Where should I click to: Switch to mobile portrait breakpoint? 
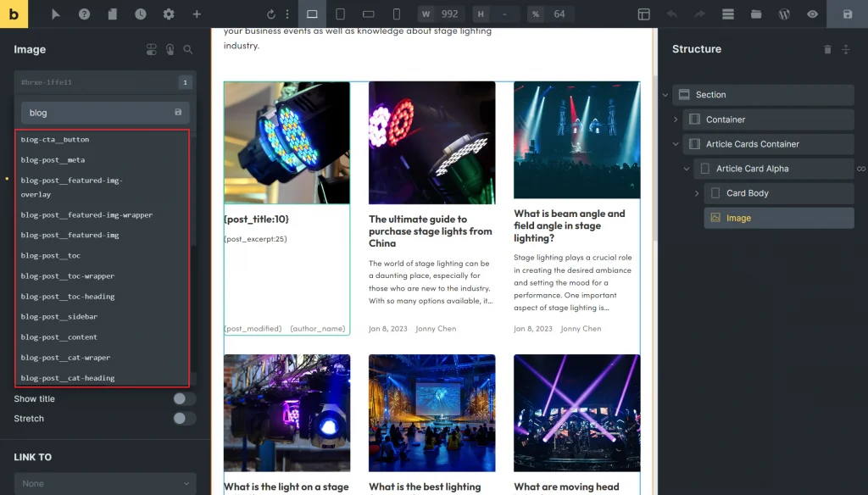point(396,14)
